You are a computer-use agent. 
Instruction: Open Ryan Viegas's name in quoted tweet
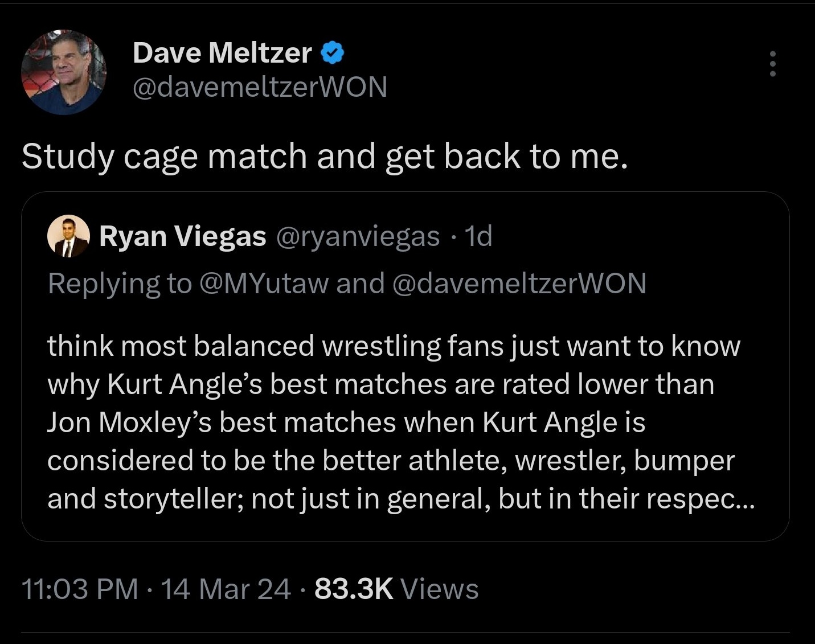182,236
